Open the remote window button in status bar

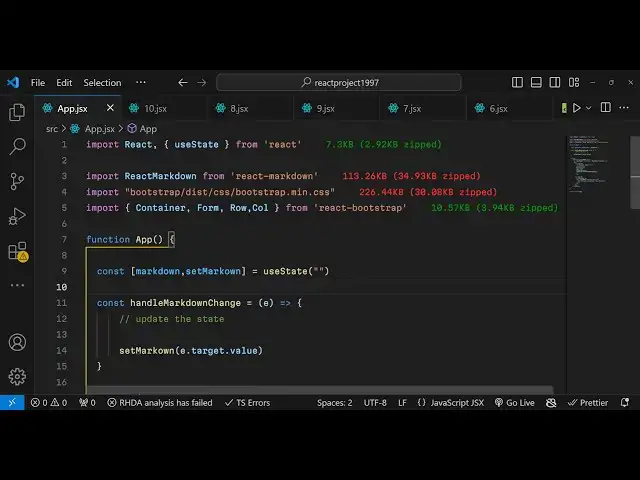click(12, 402)
